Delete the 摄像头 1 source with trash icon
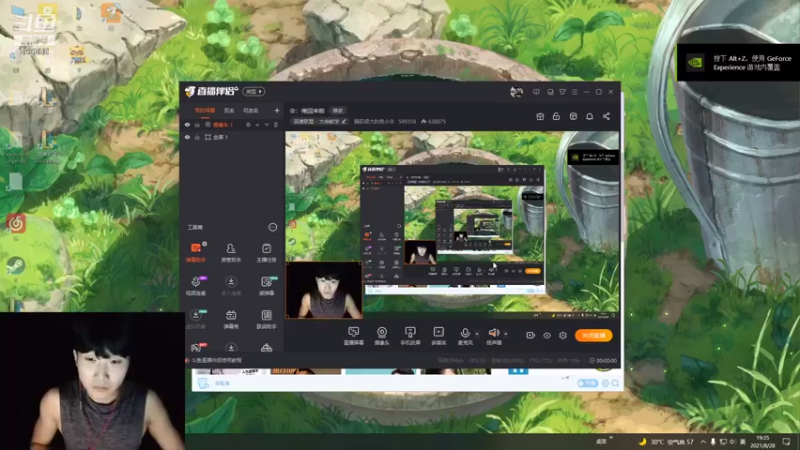 [x=276, y=124]
